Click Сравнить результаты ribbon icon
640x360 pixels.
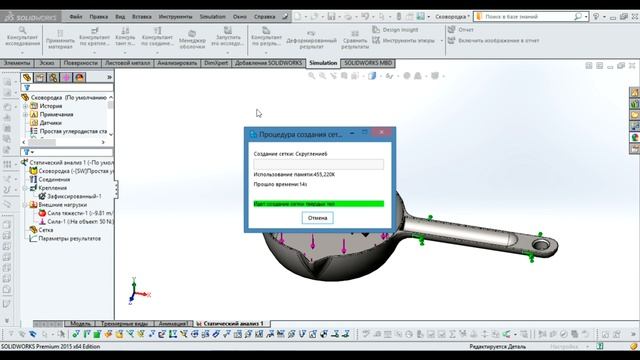point(355,39)
